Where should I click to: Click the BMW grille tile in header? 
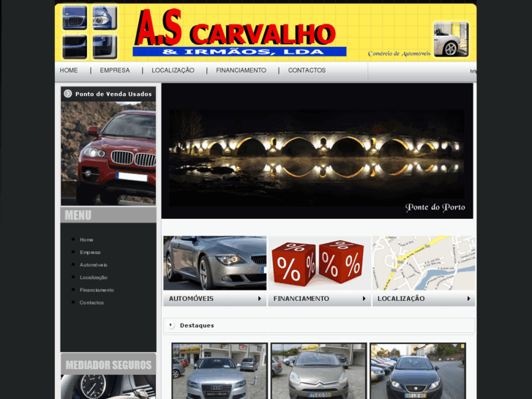75,18
